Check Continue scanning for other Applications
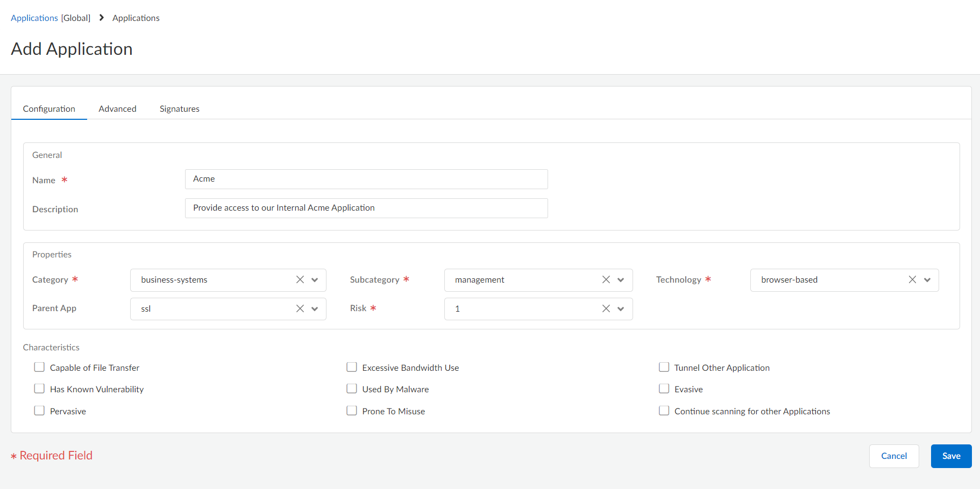This screenshot has width=980, height=489. 664,410
